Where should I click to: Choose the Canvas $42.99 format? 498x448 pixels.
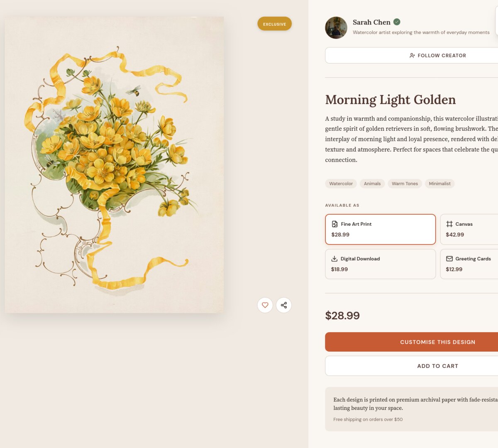click(469, 229)
